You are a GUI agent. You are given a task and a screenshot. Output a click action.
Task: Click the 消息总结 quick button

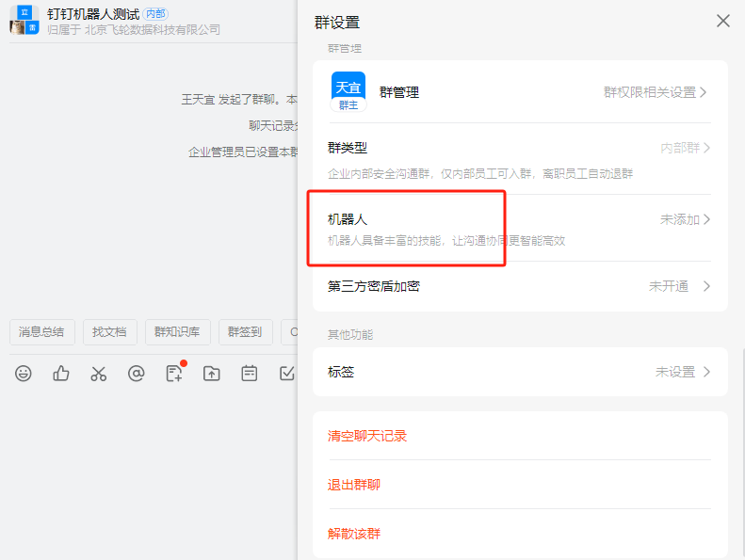(x=41, y=332)
